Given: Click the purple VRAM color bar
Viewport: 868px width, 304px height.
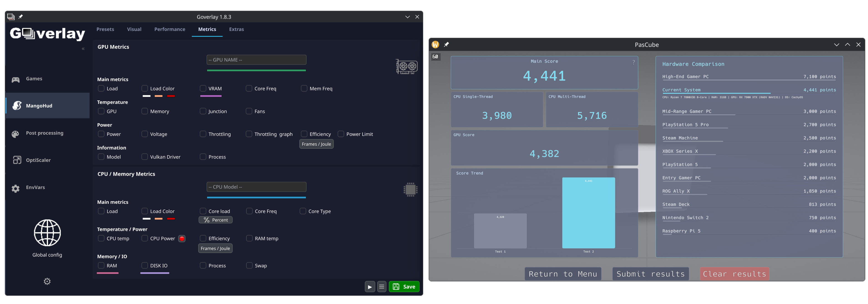Looking at the screenshot, I should [x=211, y=96].
